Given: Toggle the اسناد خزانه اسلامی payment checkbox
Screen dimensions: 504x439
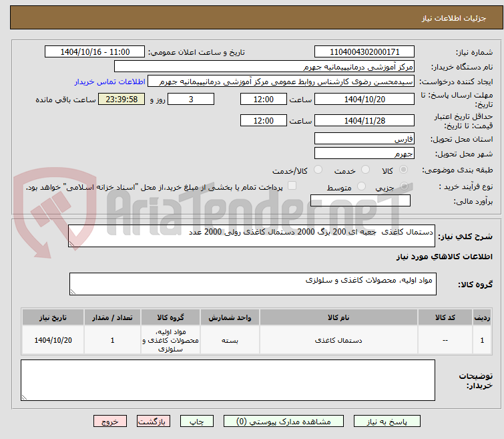Looking at the screenshot, I should 292,186.
